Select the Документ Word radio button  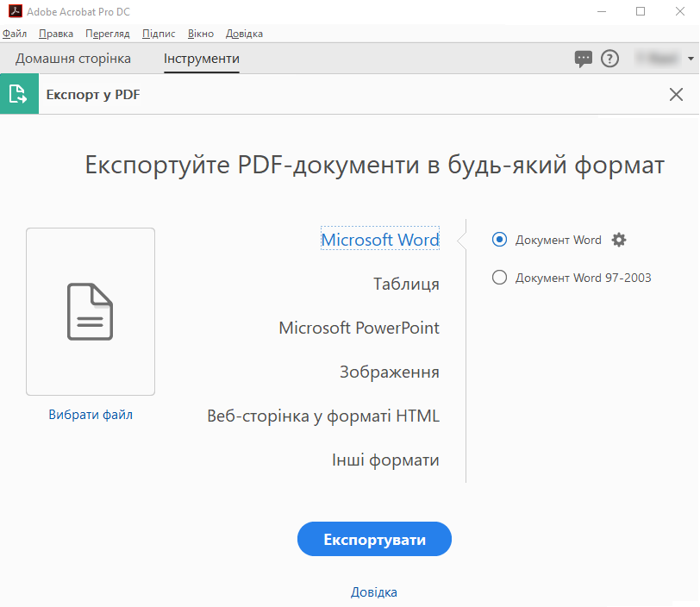click(x=499, y=240)
